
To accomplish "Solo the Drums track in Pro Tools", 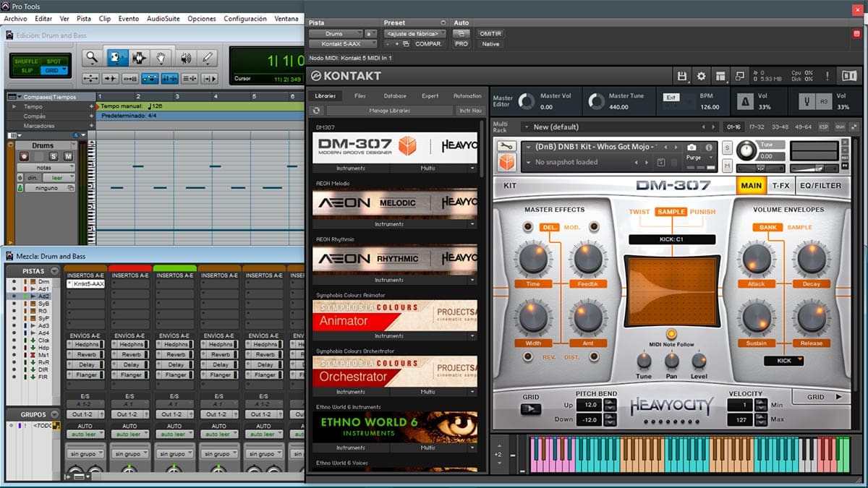I will tap(54, 156).
